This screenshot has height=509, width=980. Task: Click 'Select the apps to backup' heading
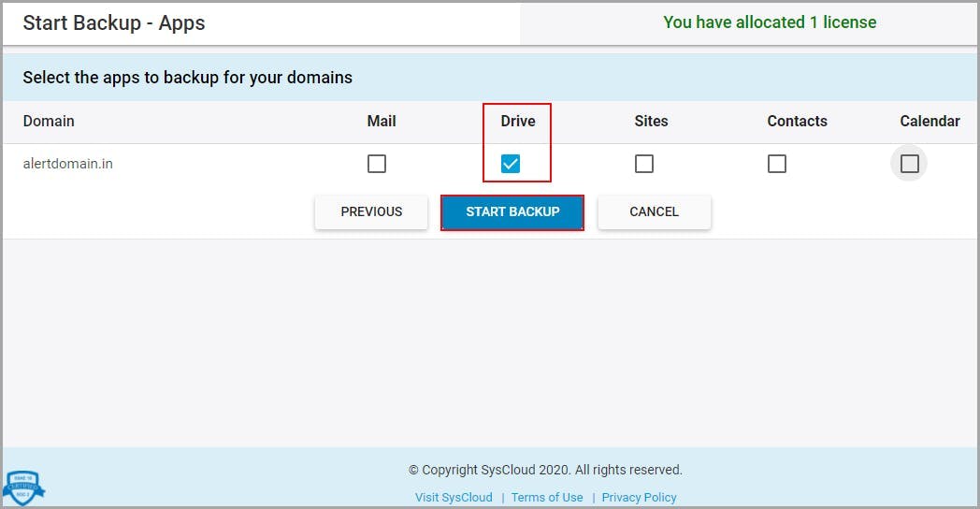tap(188, 78)
